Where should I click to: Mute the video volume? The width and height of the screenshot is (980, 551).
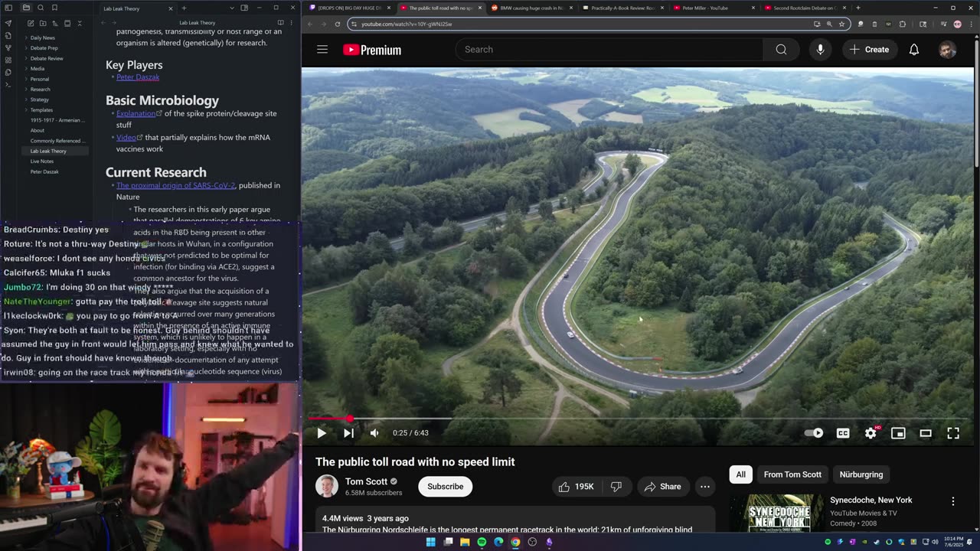pyautogui.click(x=374, y=433)
